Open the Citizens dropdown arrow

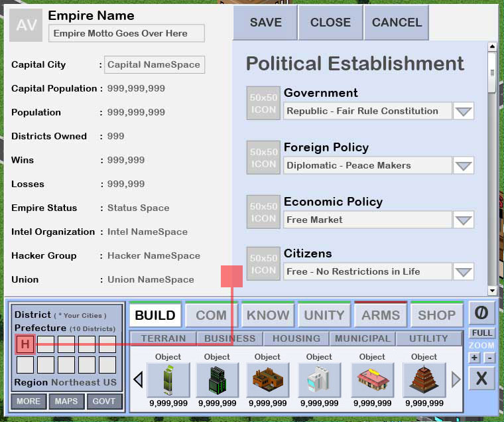click(464, 272)
